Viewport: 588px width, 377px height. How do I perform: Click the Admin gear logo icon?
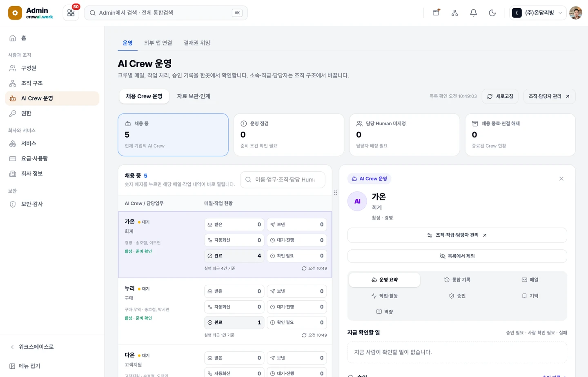point(15,13)
